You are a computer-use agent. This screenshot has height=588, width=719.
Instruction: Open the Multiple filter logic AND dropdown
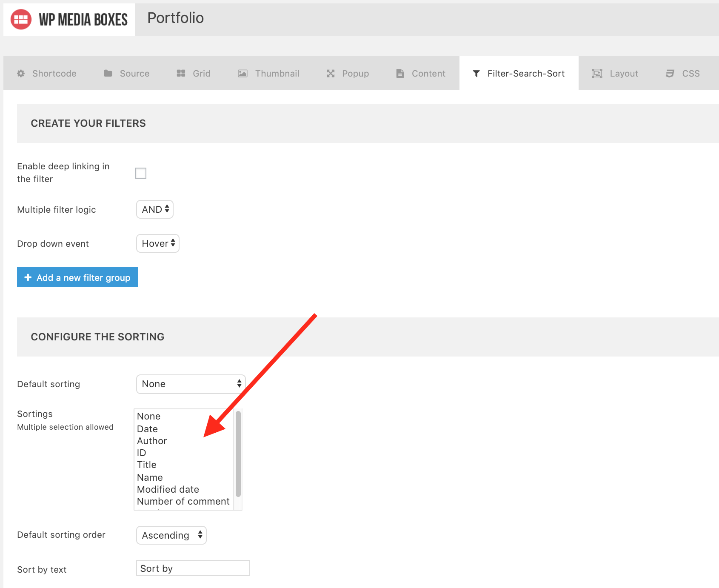click(x=155, y=209)
